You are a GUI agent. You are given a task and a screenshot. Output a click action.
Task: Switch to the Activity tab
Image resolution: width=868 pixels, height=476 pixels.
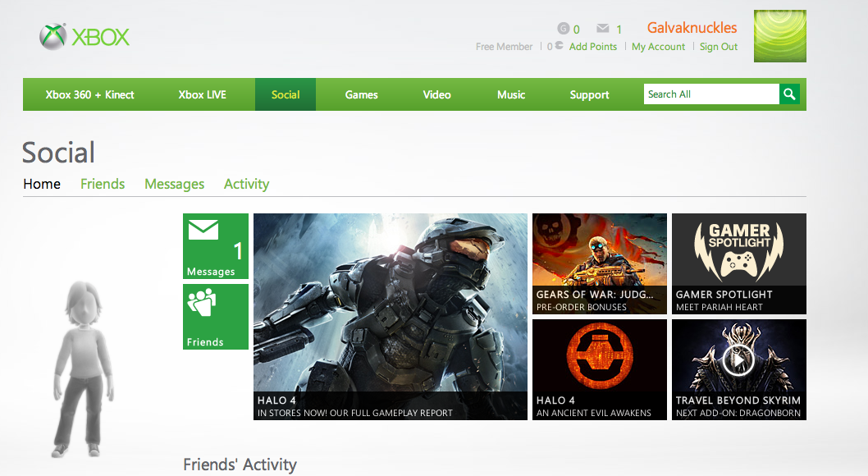point(246,185)
